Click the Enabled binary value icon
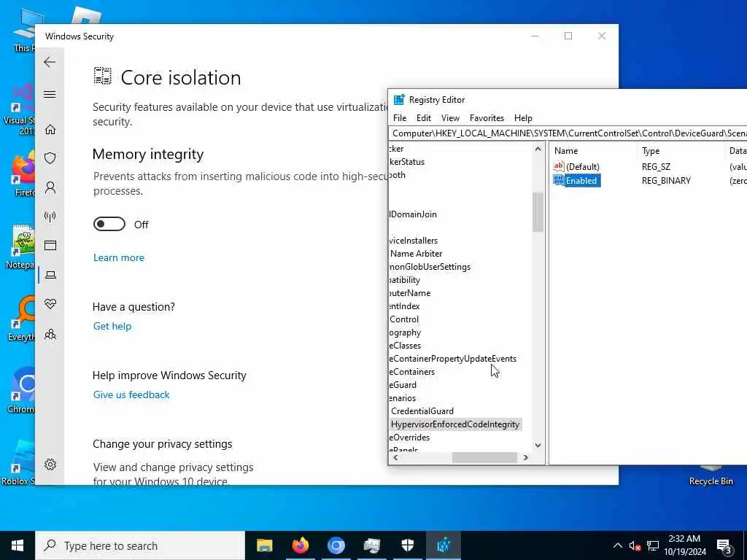747x560 pixels. 558,181
